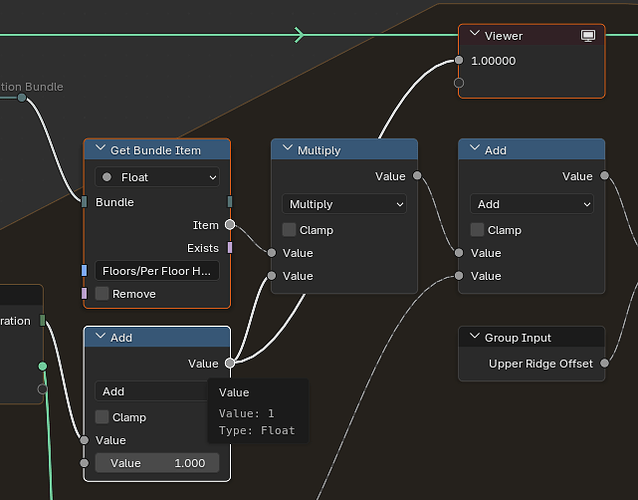Click the Value 1.000 field in Add node
Image resolution: width=638 pixels, height=500 pixels.
pos(157,463)
